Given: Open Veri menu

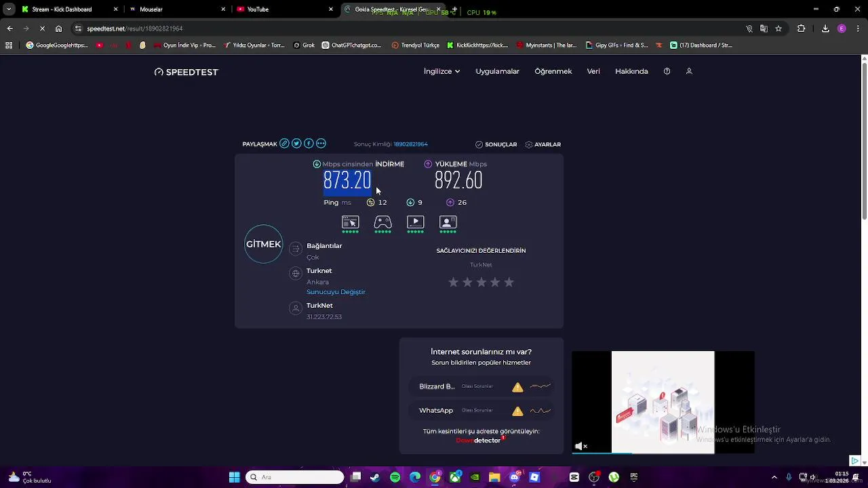Looking at the screenshot, I should 593,71.
